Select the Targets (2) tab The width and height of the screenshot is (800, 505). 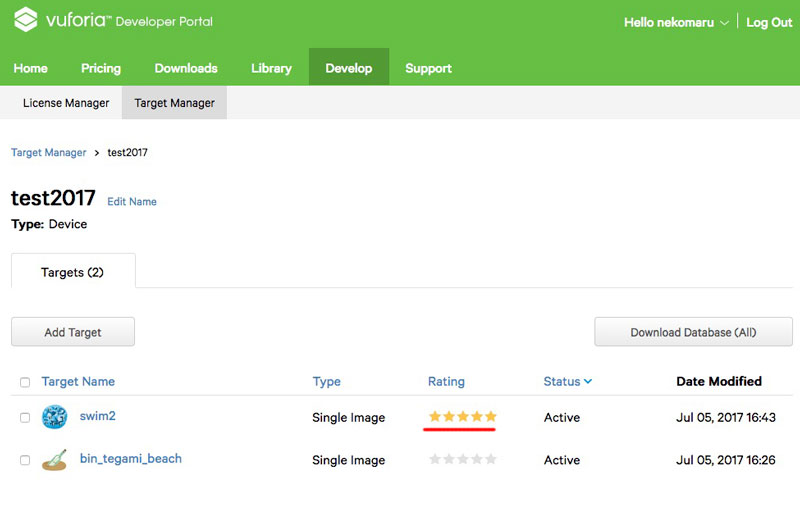click(73, 271)
